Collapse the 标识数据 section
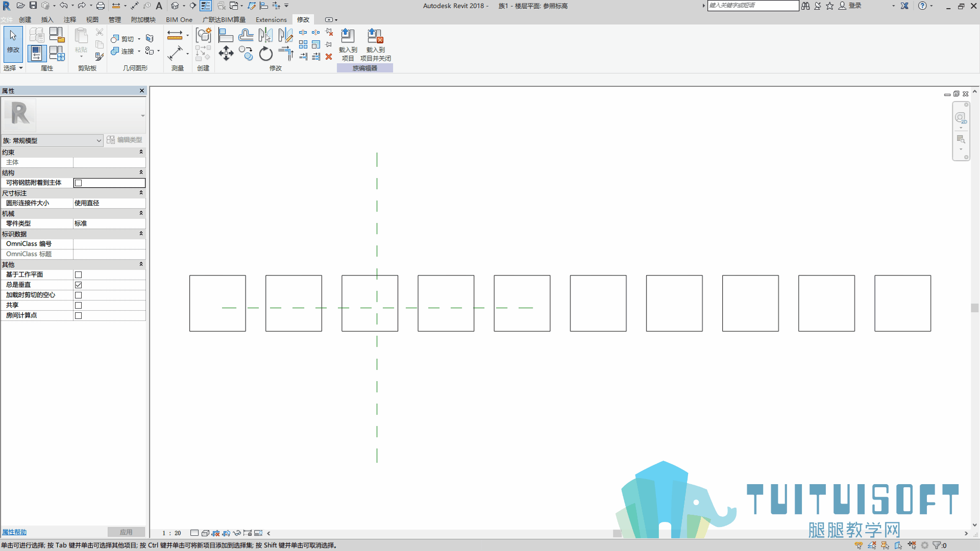This screenshot has width=980, height=551. (141, 234)
